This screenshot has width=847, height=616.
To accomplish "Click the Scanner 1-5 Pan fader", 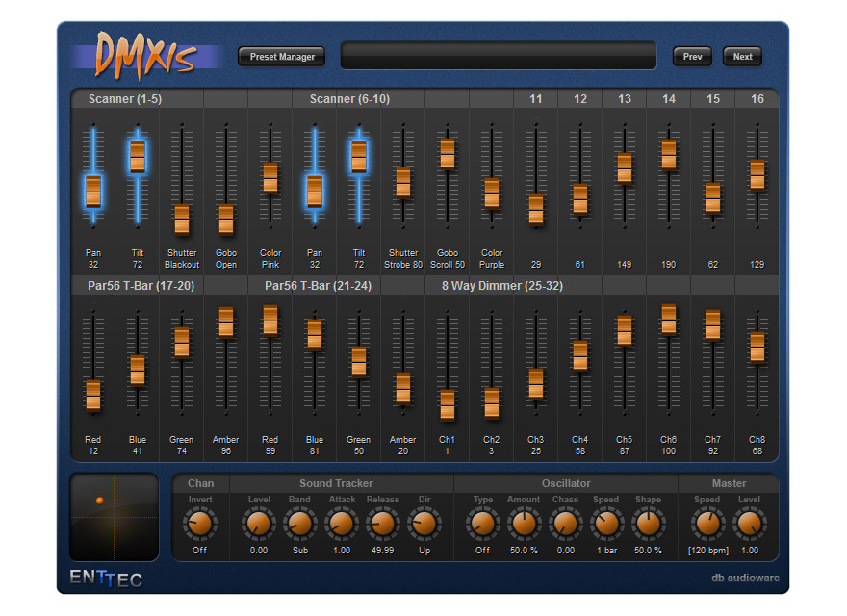I will 93,192.
